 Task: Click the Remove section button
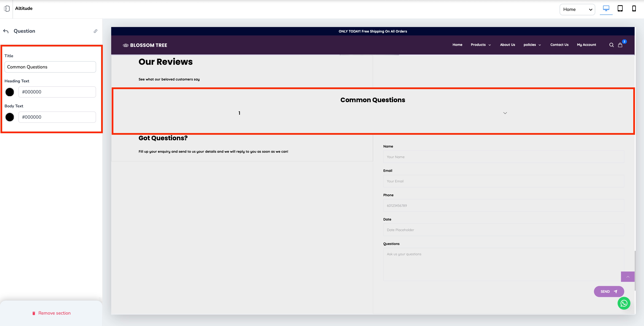coord(51,313)
